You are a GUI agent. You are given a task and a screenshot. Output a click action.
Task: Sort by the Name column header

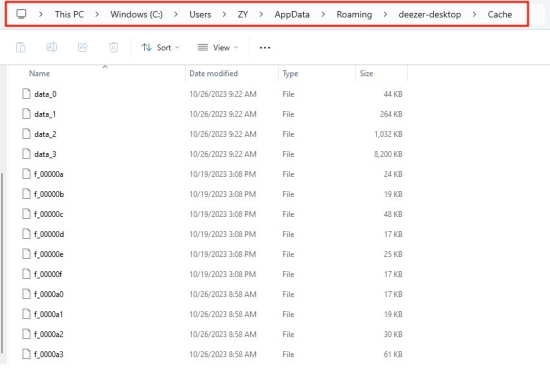pos(39,73)
